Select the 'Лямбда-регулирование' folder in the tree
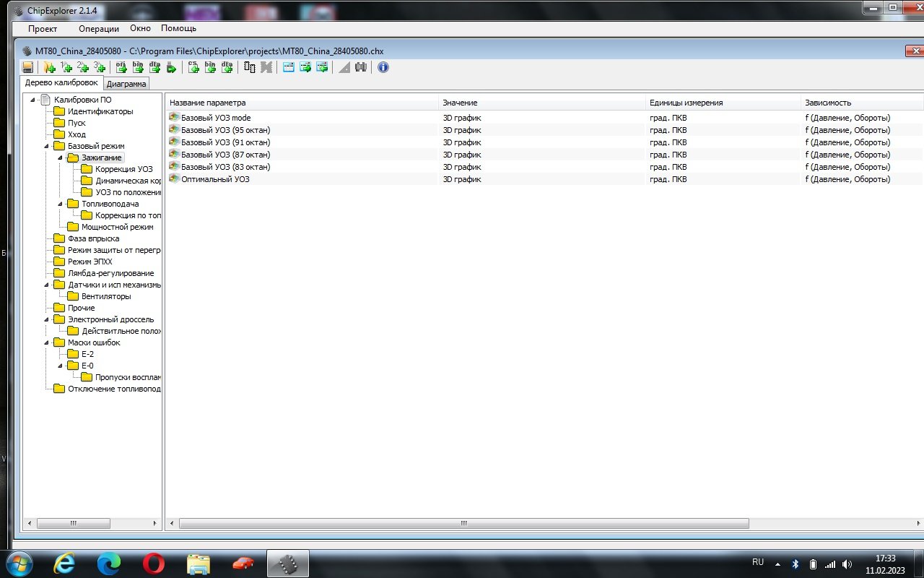 tap(110, 273)
